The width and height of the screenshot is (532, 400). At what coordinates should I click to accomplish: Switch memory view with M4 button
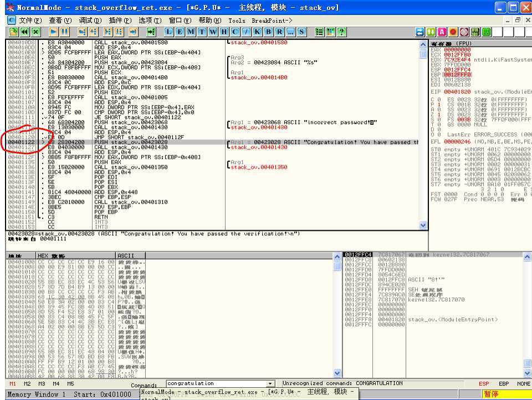pos(56,384)
